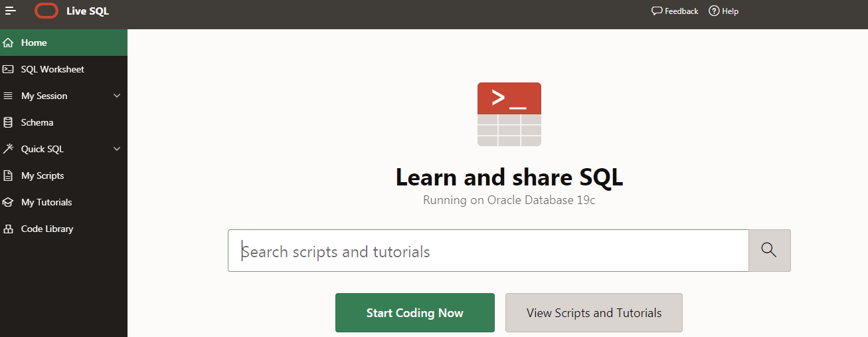Click the magnifying glass search button
868x337 pixels.
(x=769, y=250)
